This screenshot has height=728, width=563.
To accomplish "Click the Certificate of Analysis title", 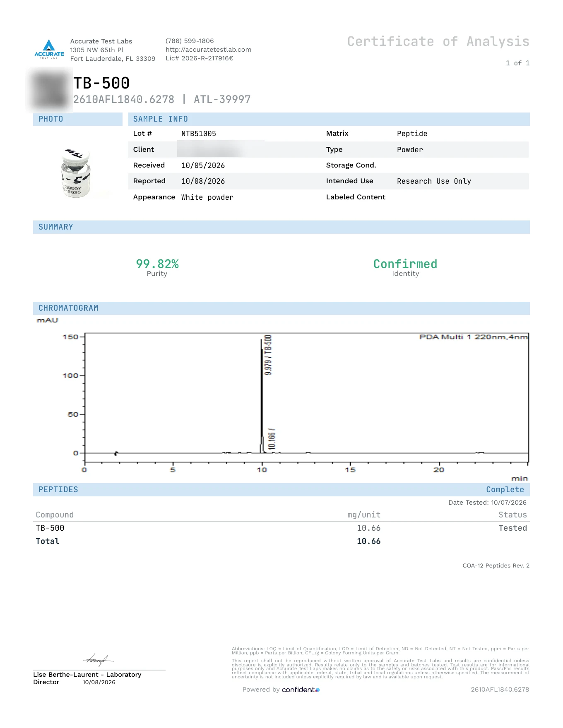I will point(438,41).
